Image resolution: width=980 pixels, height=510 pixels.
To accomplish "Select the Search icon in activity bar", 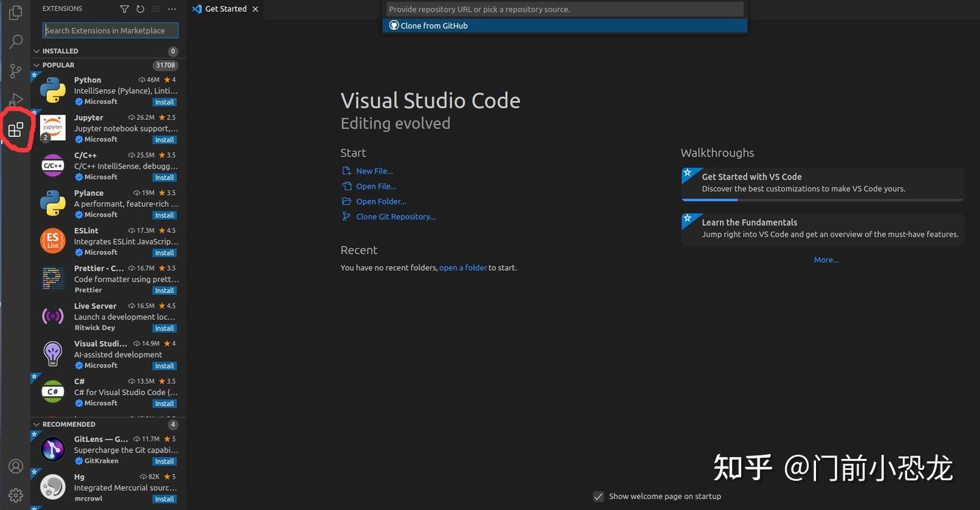I will pyautogui.click(x=15, y=41).
